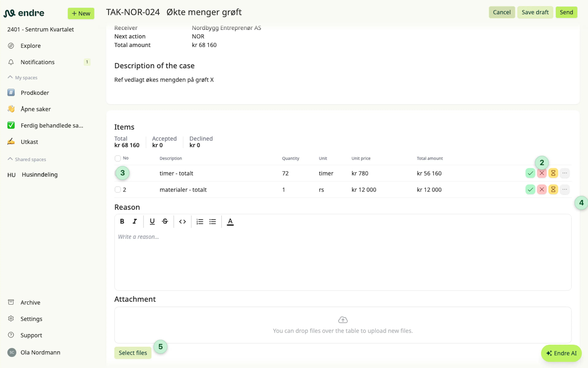Click the Unit price column header
The width and height of the screenshot is (588, 368).
(x=361, y=158)
